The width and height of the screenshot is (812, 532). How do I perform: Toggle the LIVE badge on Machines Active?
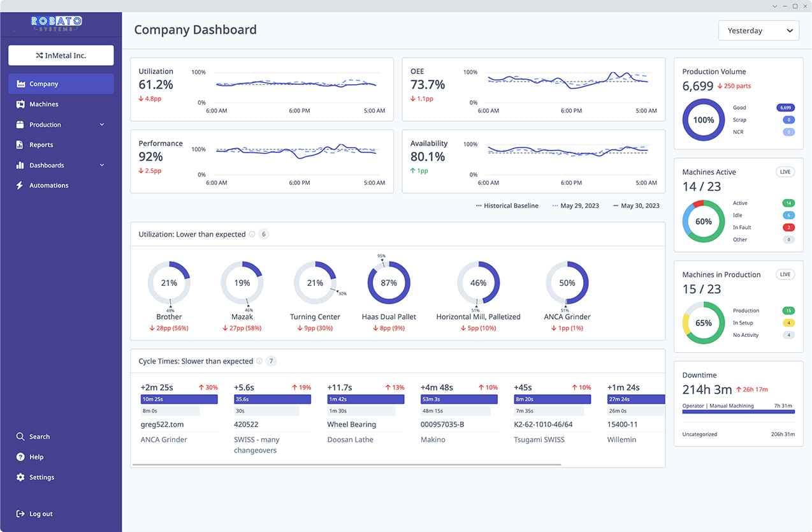pos(785,172)
